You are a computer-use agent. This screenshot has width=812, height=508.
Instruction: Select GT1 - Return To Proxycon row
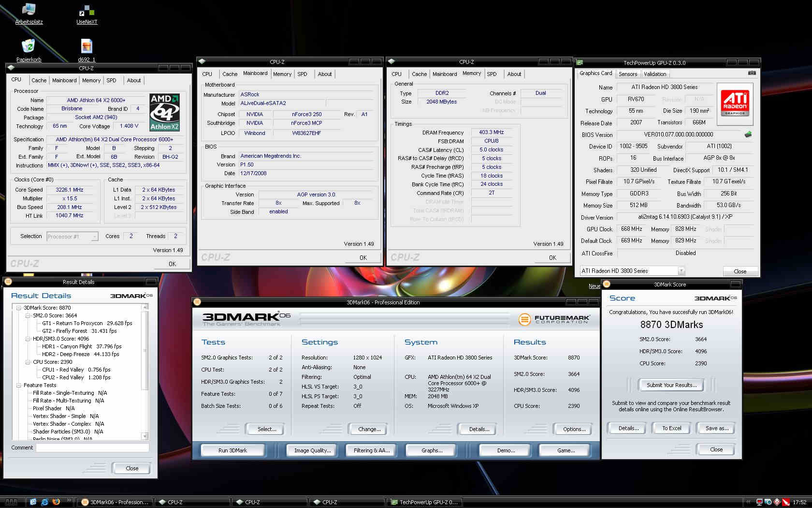(x=87, y=323)
